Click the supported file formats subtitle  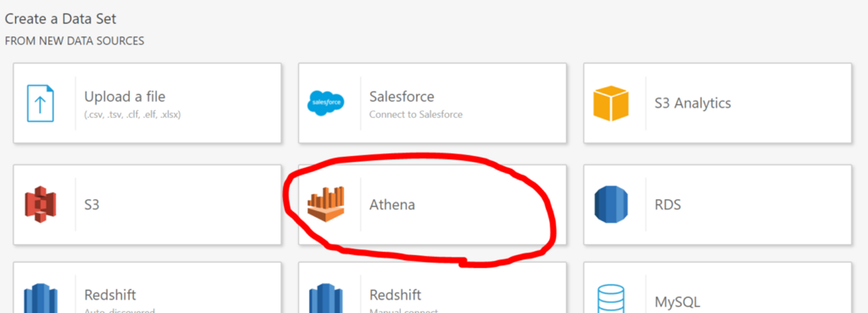[x=133, y=115]
